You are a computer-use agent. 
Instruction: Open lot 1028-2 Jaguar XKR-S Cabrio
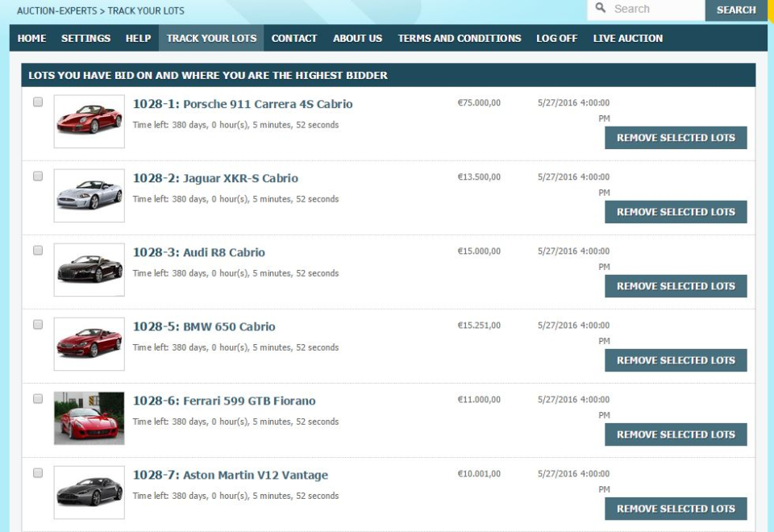point(215,178)
